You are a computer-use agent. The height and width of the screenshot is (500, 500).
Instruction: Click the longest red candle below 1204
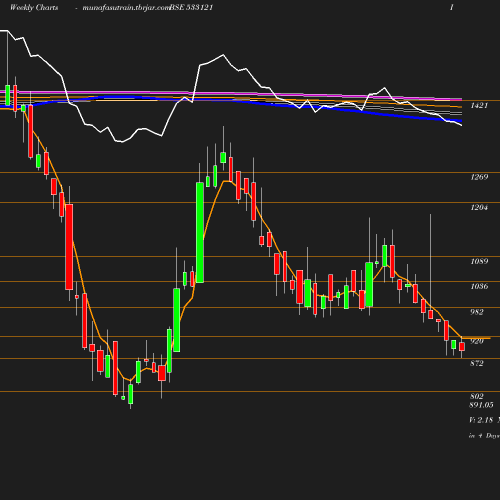click(x=69, y=247)
